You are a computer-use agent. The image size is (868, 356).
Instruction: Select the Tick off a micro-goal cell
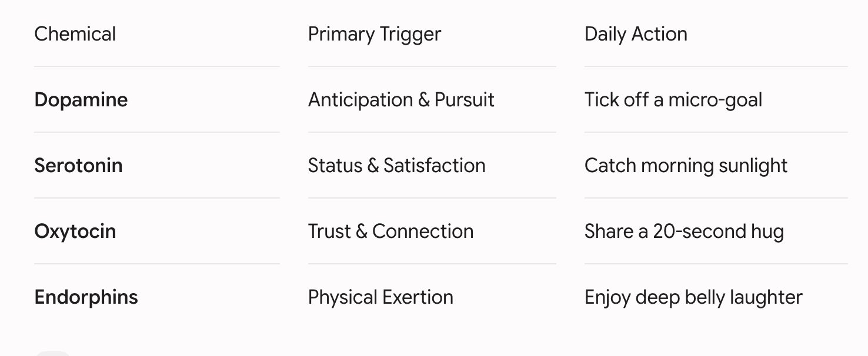click(673, 100)
